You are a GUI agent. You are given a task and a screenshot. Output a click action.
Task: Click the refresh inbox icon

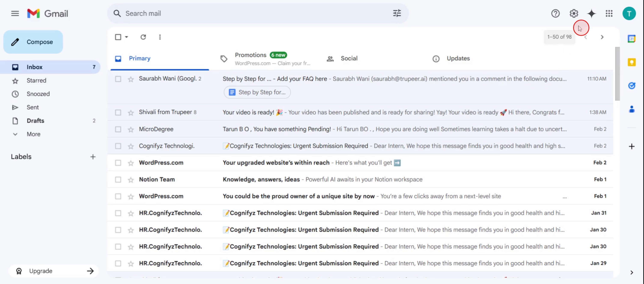[x=143, y=37]
